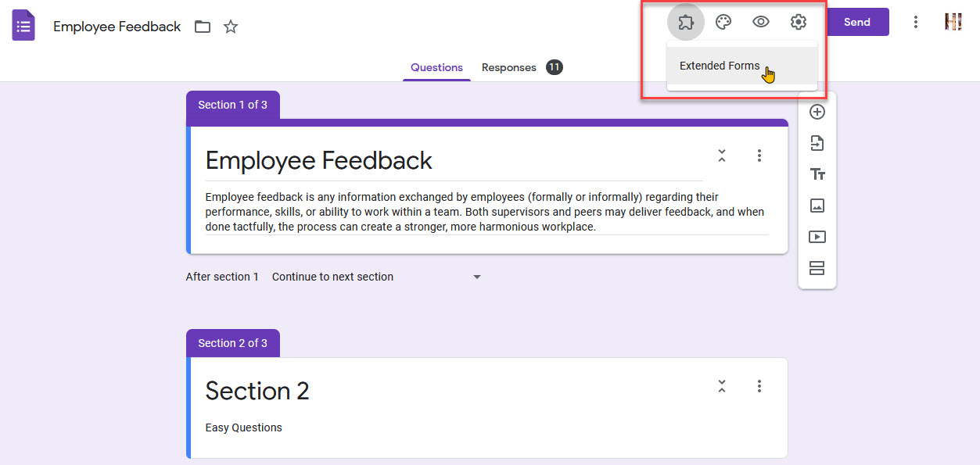Add a new question with the plus icon
This screenshot has height=465, width=980.
click(x=817, y=112)
